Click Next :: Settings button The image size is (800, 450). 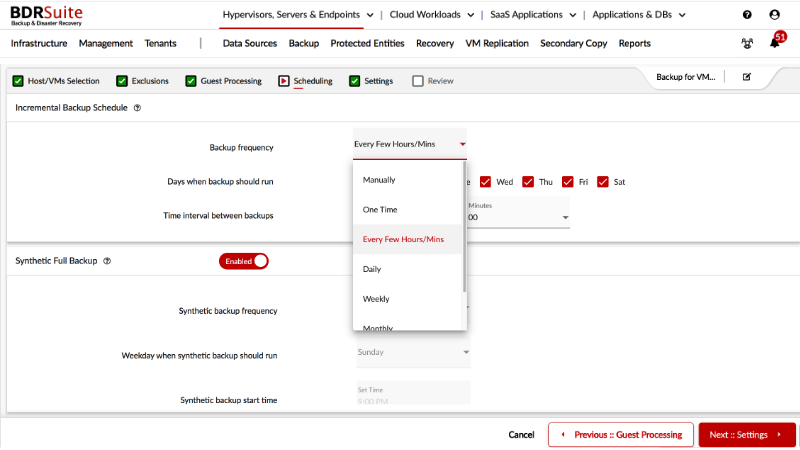(746, 435)
